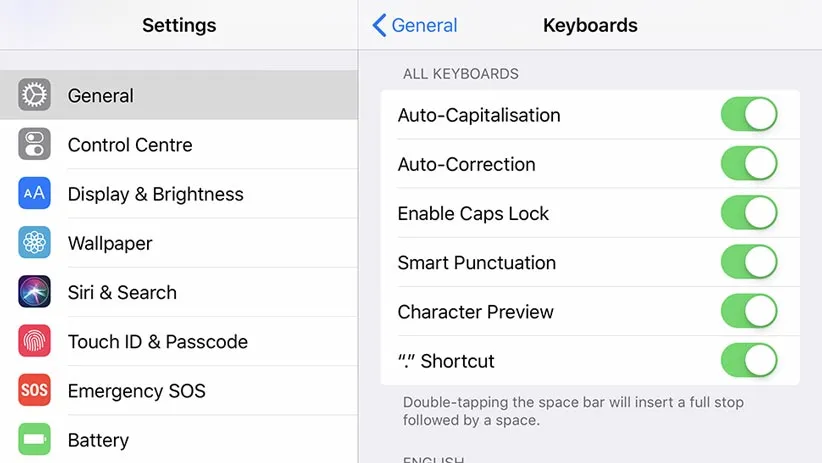
Task: Tap the back chevron beside General
Action: tap(379, 25)
